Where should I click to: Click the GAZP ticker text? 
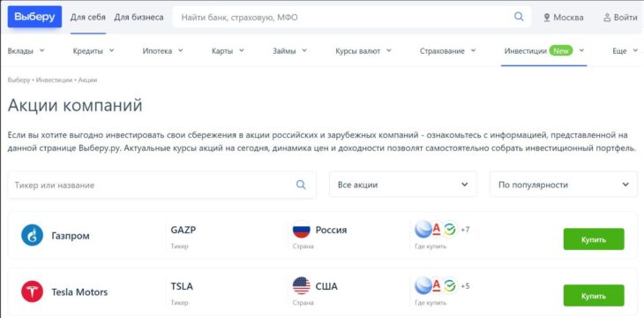pos(183,230)
